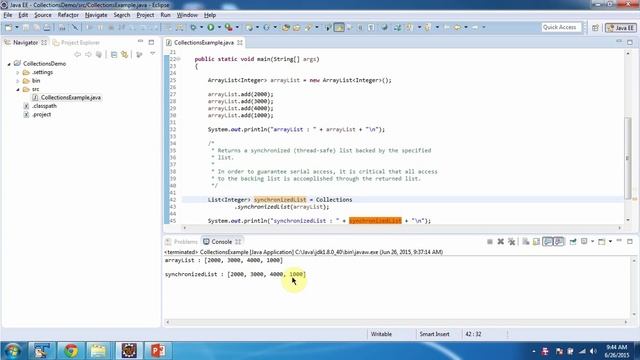The width and height of the screenshot is (640, 360).
Task: Click the editor horizontal scrollbar
Action: point(402,228)
